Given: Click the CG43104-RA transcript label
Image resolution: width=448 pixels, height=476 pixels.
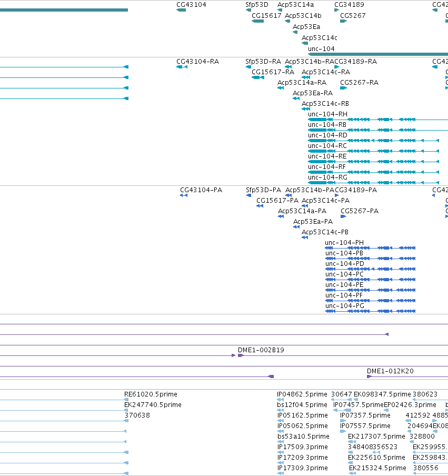Looking at the screenshot, I should click(197, 61).
